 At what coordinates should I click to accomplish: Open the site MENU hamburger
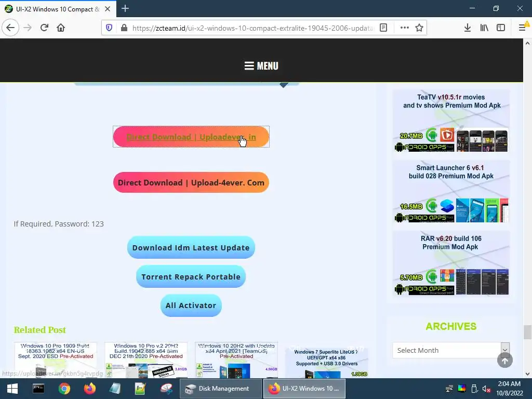(261, 66)
